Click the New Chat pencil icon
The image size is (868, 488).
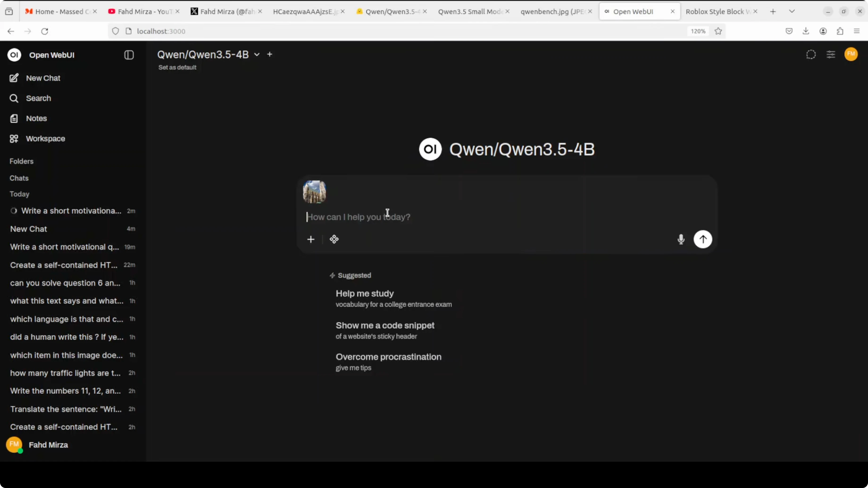click(14, 78)
